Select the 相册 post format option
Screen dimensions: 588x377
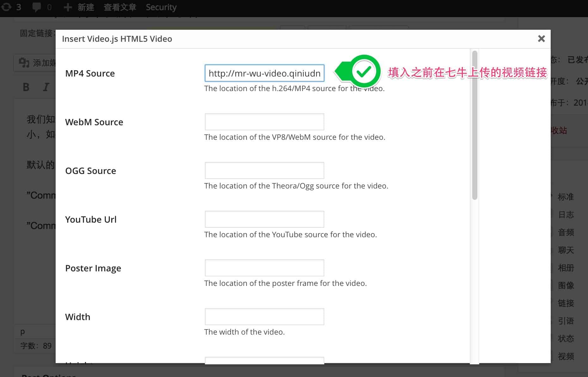[x=566, y=268]
